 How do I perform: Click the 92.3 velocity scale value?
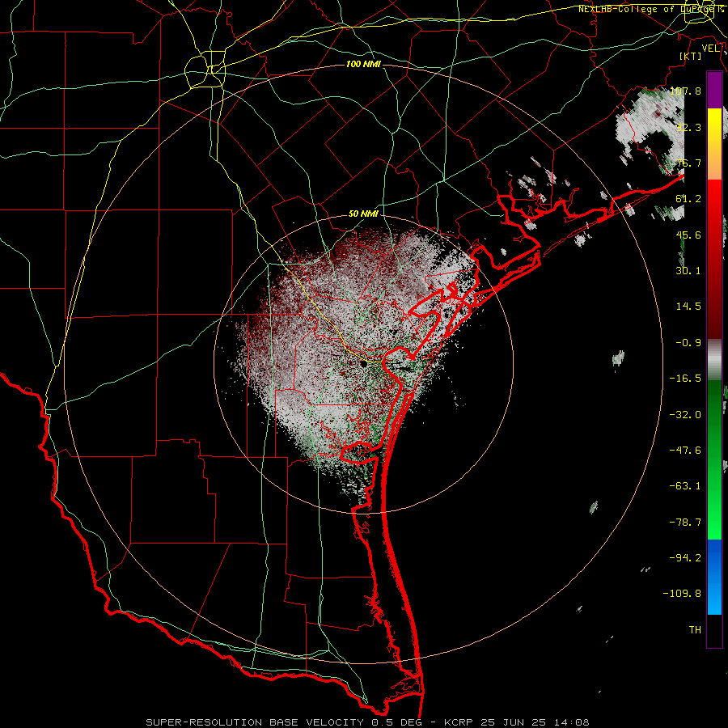pos(688,127)
